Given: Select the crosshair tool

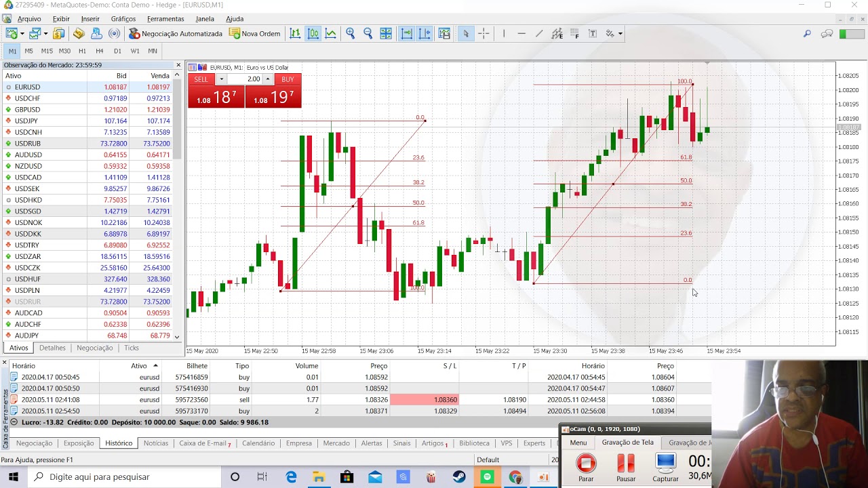Looking at the screenshot, I should tap(484, 33).
